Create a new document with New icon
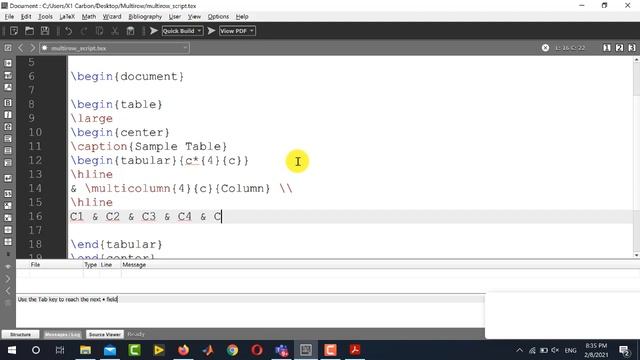640x360 pixels. pyautogui.click(x=14, y=31)
